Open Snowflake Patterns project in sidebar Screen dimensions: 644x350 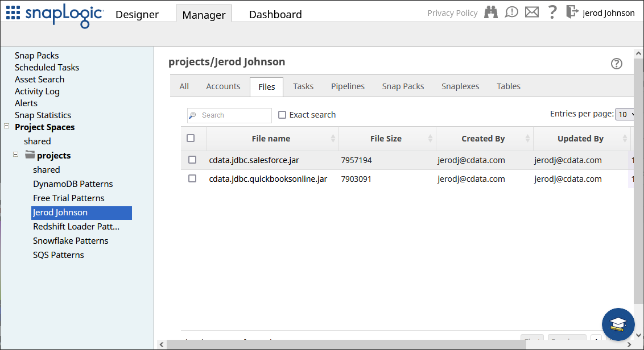[x=71, y=241]
